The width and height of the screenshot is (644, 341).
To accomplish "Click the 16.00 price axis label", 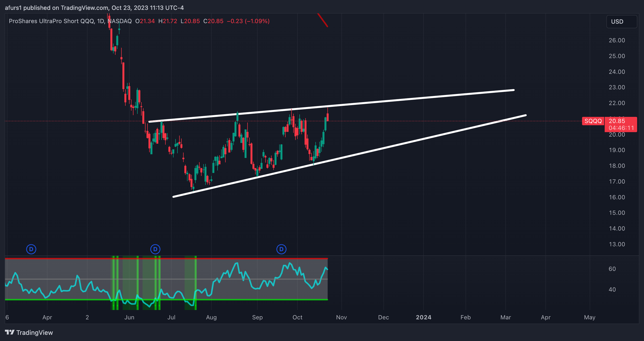I will coord(617,197).
